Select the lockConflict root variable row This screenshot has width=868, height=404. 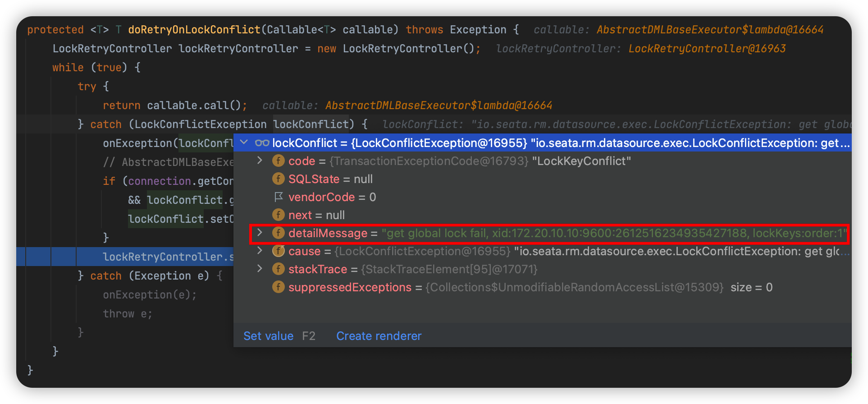[542, 143]
